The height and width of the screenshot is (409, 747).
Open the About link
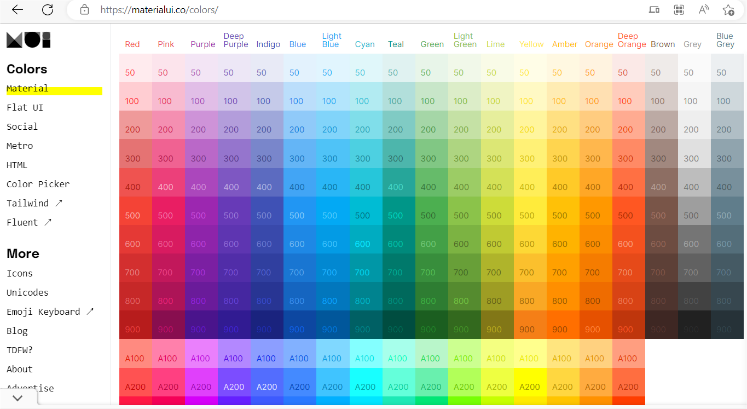tap(20, 369)
